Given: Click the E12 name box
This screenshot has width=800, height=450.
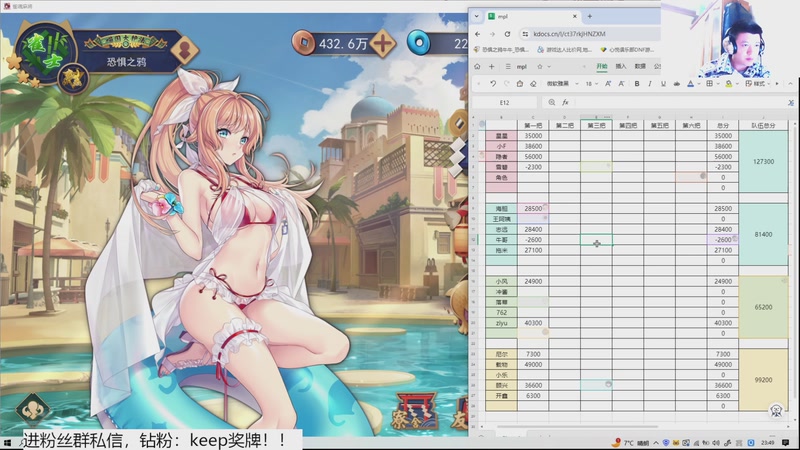Looking at the screenshot, I should pyautogui.click(x=504, y=103).
